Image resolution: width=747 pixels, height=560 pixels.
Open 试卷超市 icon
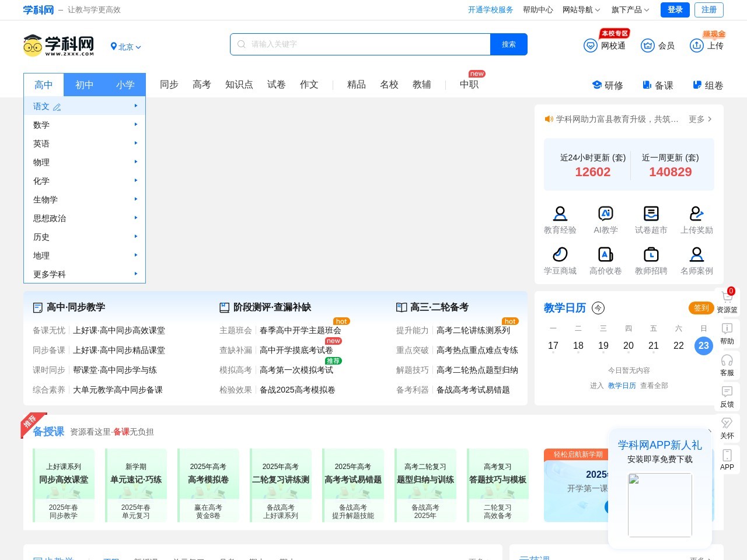click(651, 213)
